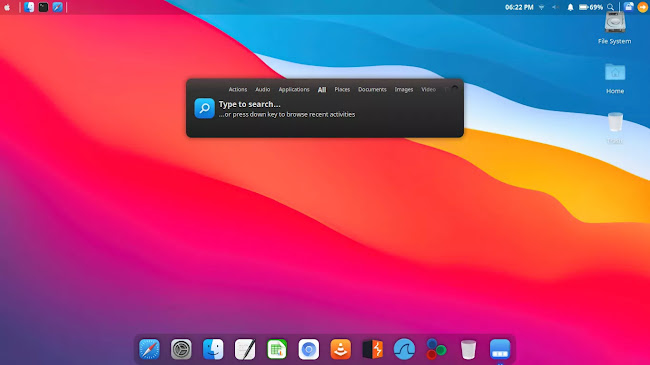Switch to the Applications search category
The width and height of the screenshot is (650, 365).
(x=294, y=90)
